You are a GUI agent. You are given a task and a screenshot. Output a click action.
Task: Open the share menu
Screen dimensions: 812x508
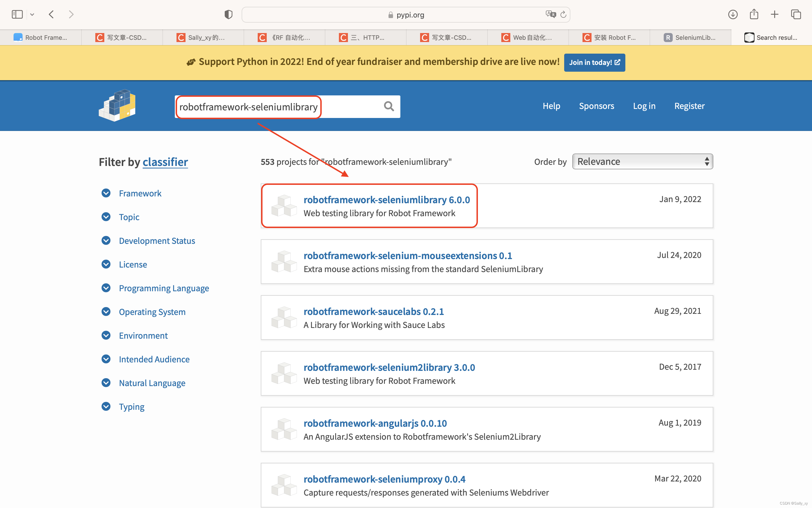(x=754, y=14)
